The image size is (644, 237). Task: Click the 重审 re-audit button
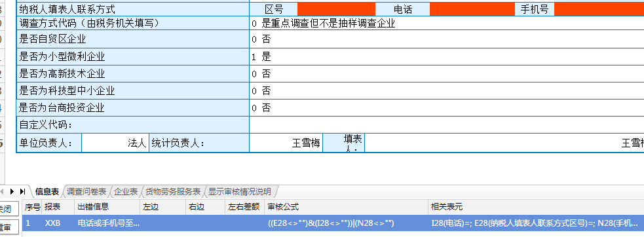[x=9, y=227]
